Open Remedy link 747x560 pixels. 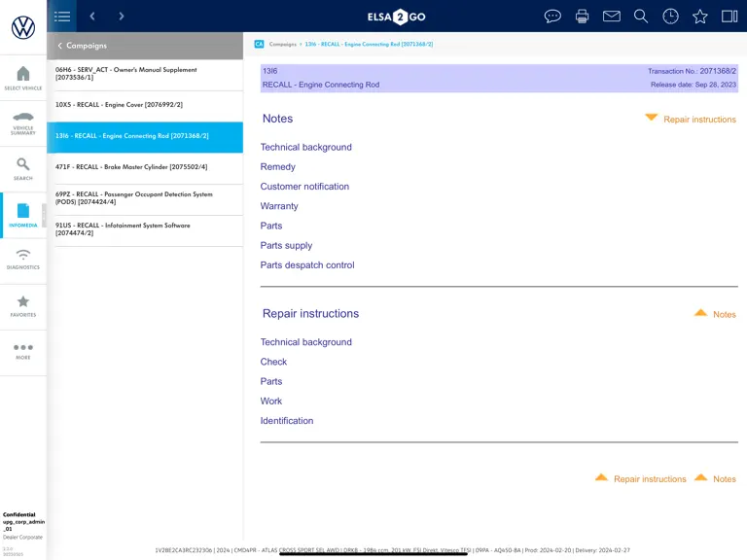click(x=278, y=167)
